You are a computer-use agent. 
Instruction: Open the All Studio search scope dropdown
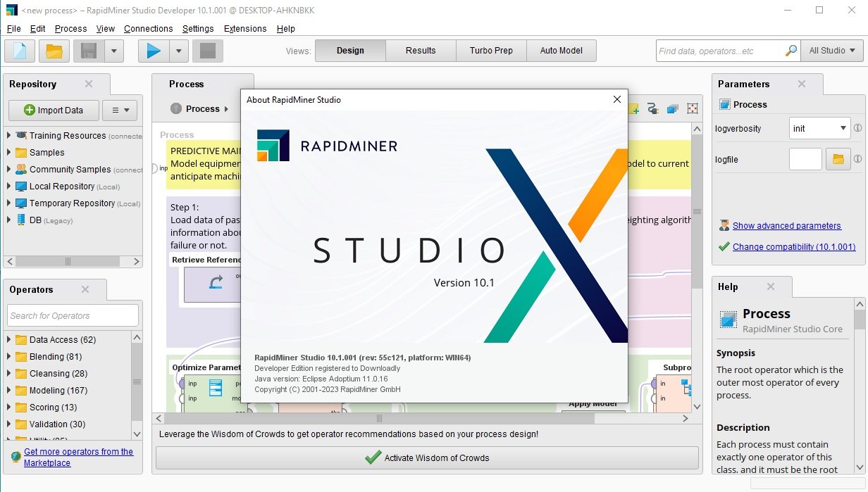point(832,51)
